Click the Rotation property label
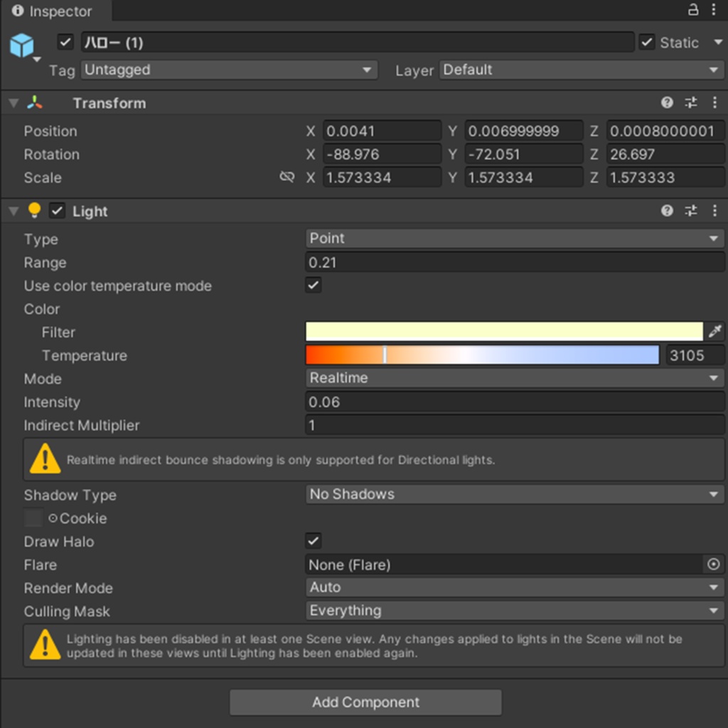This screenshot has height=728, width=728. 51,154
